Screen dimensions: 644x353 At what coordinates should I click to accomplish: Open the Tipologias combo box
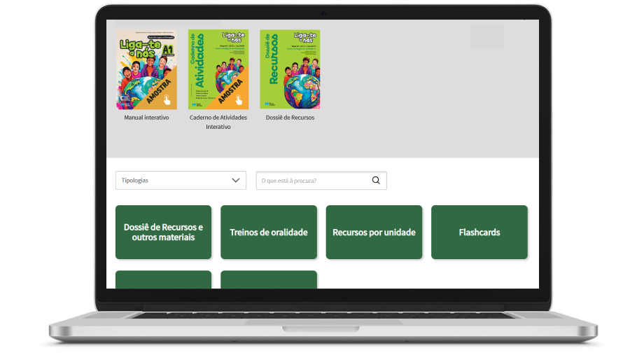click(x=181, y=181)
